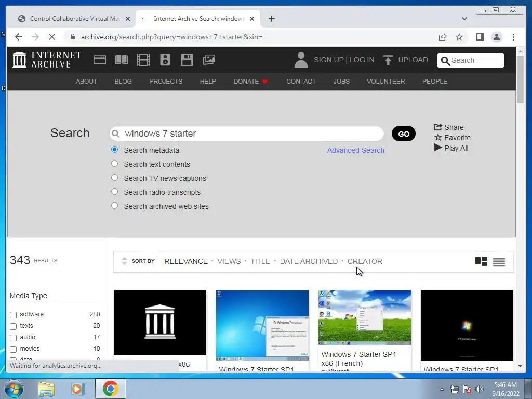Open the Web (Wayback) media icon
The height and width of the screenshot is (399, 532).
click(x=100, y=60)
